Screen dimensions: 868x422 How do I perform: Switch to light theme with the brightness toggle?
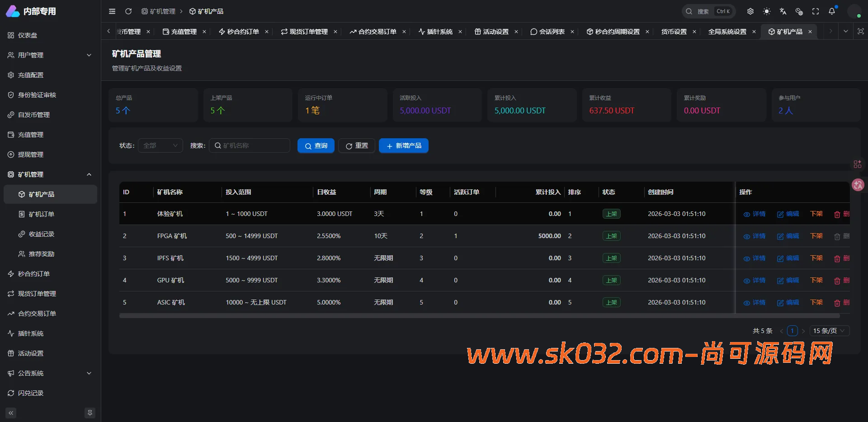tap(767, 11)
